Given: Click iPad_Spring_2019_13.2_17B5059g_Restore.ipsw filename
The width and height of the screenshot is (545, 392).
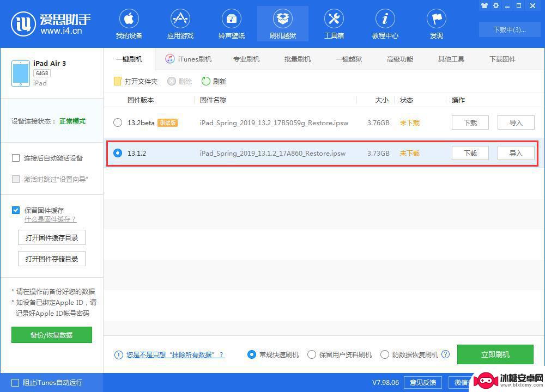Looking at the screenshot, I should pyautogui.click(x=274, y=123).
